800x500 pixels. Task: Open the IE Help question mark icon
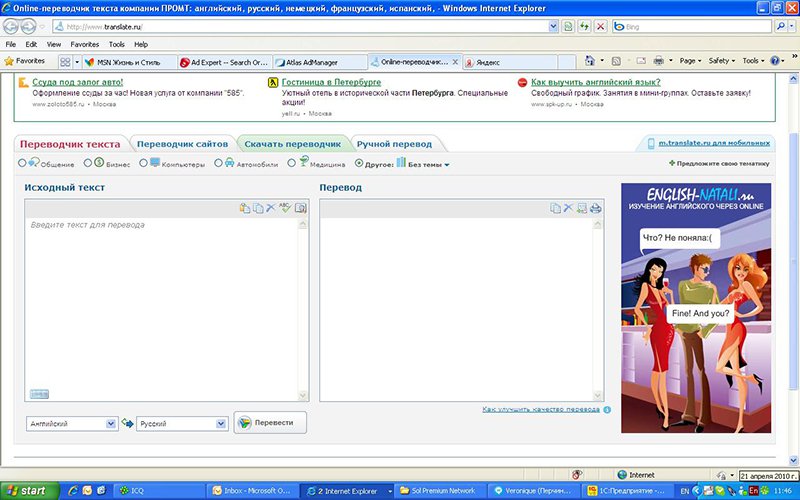(774, 61)
